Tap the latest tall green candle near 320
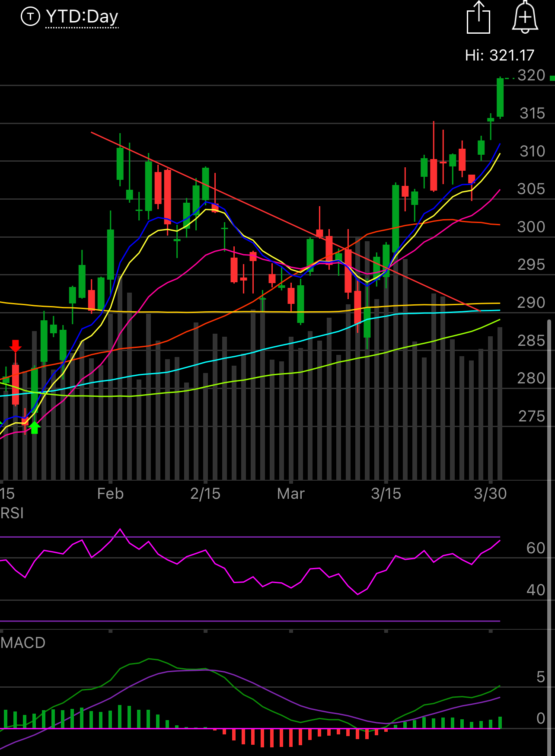 pyautogui.click(x=500, y=98)
